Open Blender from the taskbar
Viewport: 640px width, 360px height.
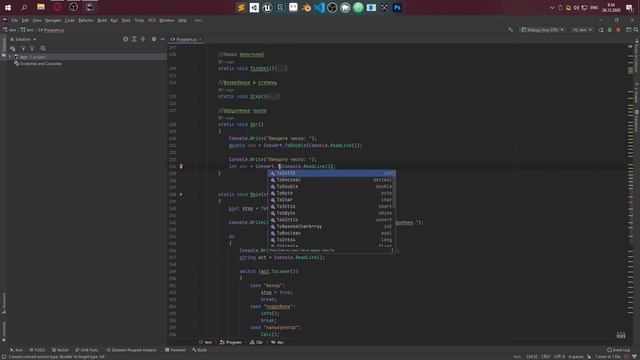click(x=306, y=7)
